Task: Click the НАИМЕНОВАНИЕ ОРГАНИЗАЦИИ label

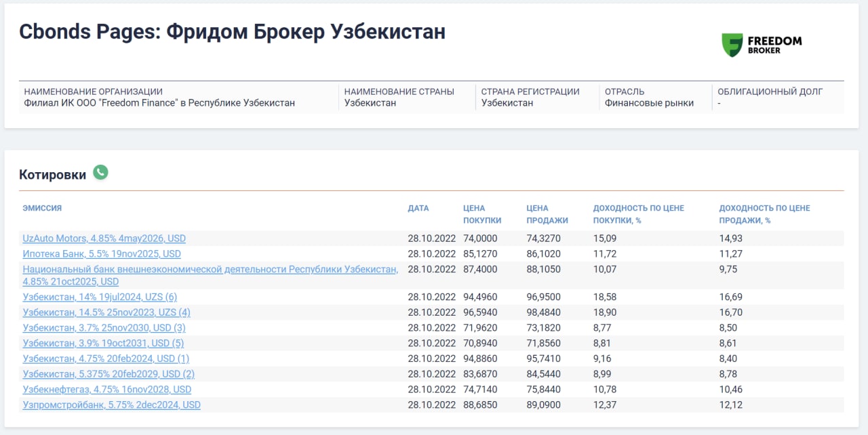Action: coord(94,91)
